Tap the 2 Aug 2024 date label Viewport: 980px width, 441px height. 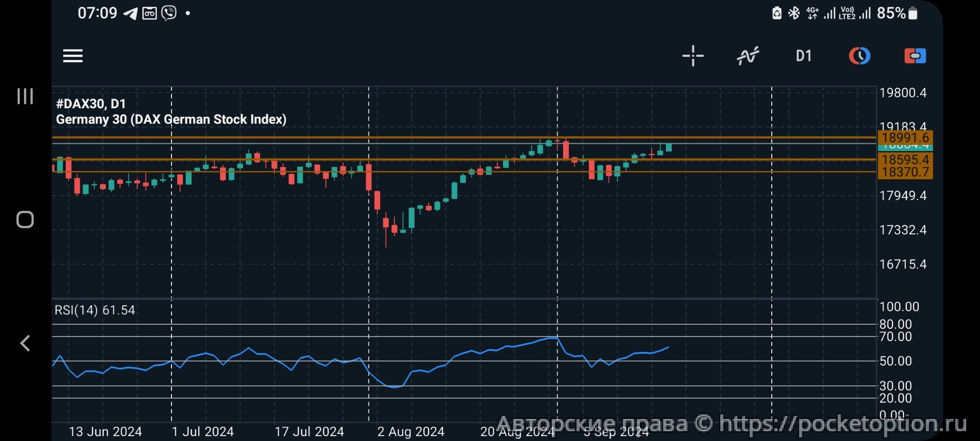(x=411, y=432)
